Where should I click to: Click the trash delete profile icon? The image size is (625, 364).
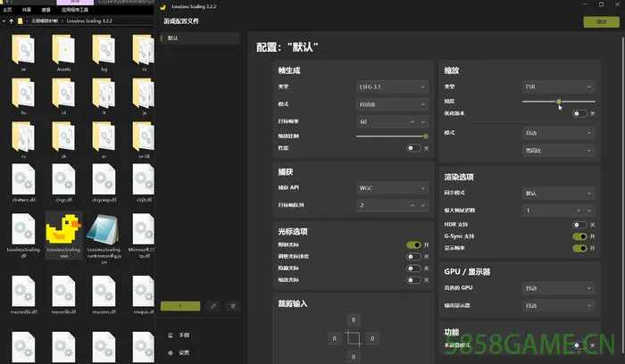coord(233,306)
